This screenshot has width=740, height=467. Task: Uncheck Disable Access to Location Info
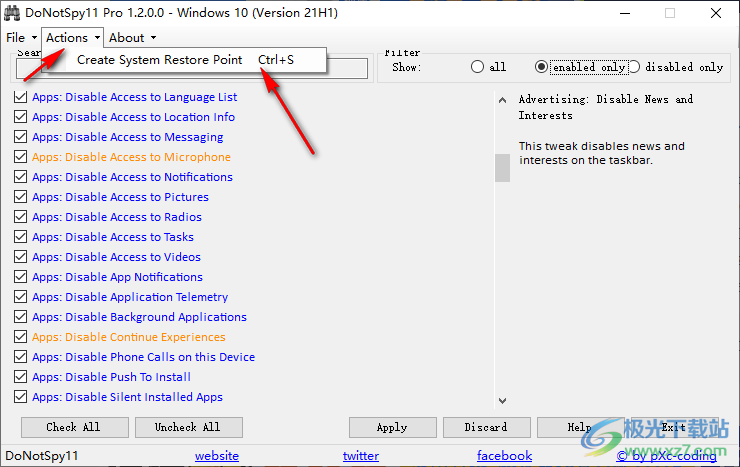[20, 117]
